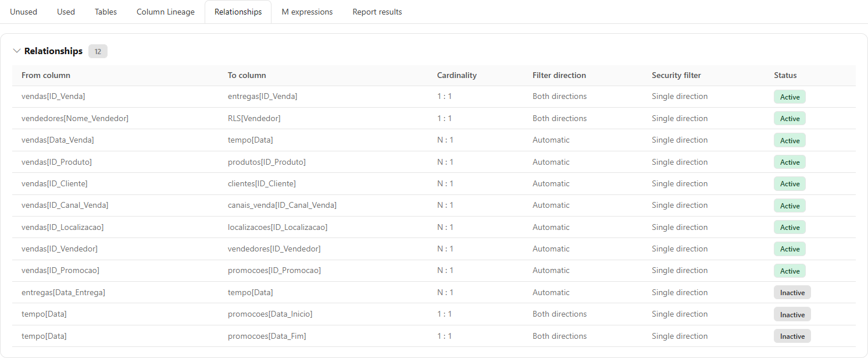The image size is (868, 358).
Task: Select the Relationships tab
Action: [x=238, y=12]
